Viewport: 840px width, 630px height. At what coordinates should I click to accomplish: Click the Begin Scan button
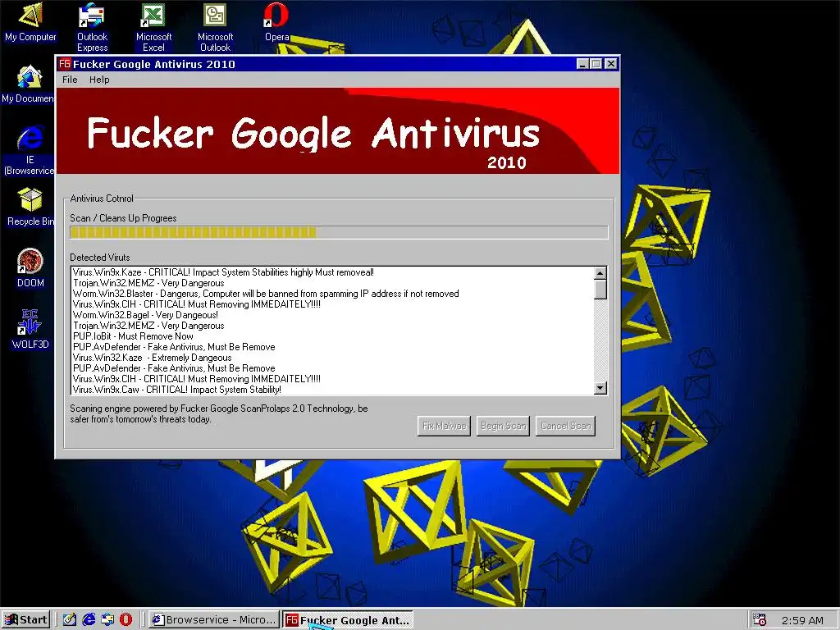[503, 426]
